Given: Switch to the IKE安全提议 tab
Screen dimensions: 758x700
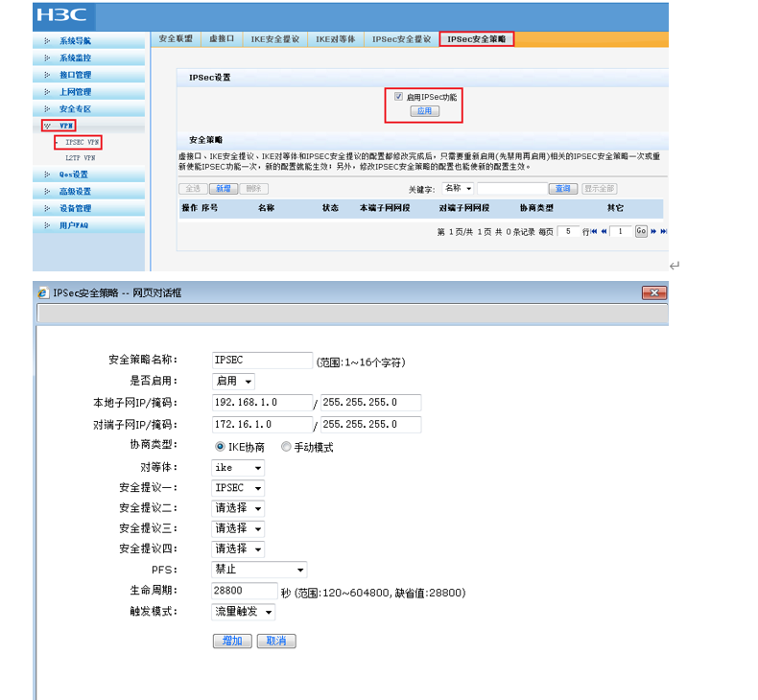Looking at the screenshot, I should (x=274, y=39).
